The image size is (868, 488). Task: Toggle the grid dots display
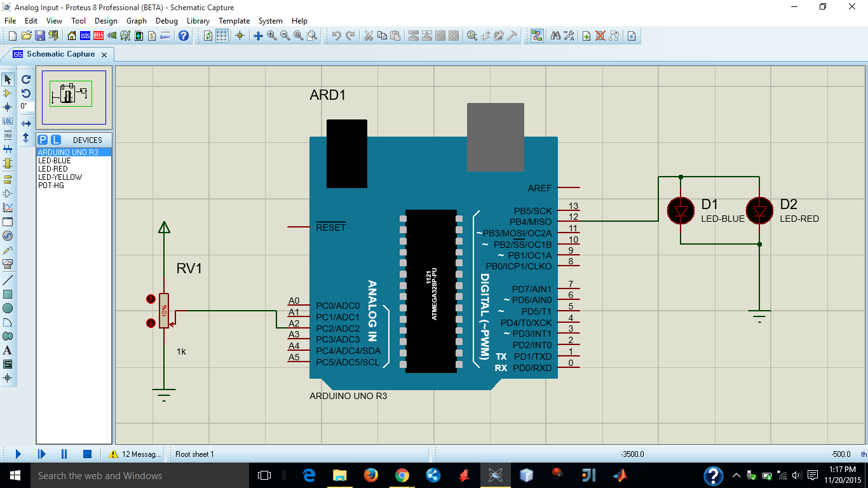coord(221,36)
